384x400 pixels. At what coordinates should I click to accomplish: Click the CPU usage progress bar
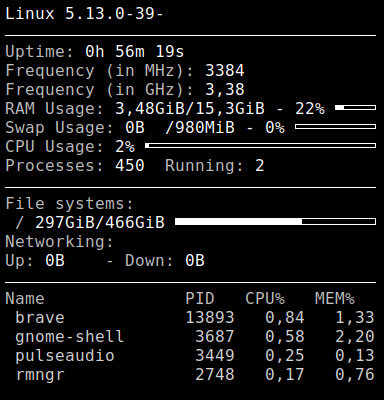260,146
